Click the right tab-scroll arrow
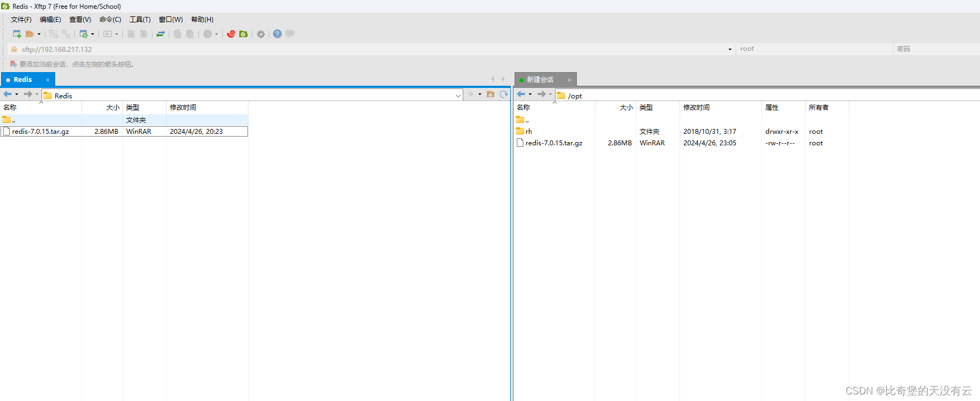 (x=503, y=79)
